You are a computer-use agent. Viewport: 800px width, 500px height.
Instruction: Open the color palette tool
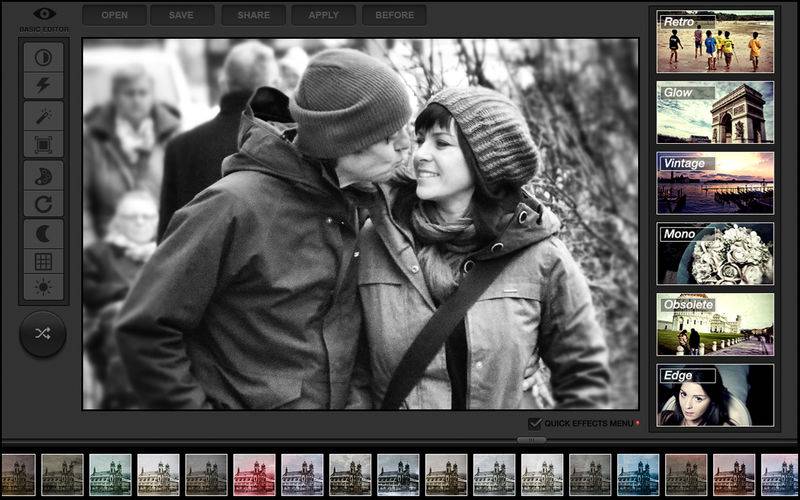43,176
